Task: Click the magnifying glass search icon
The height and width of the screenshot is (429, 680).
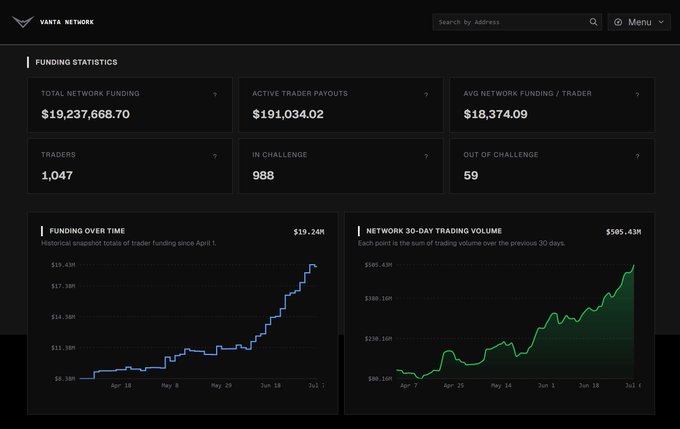Action: (x=593, y=22)
